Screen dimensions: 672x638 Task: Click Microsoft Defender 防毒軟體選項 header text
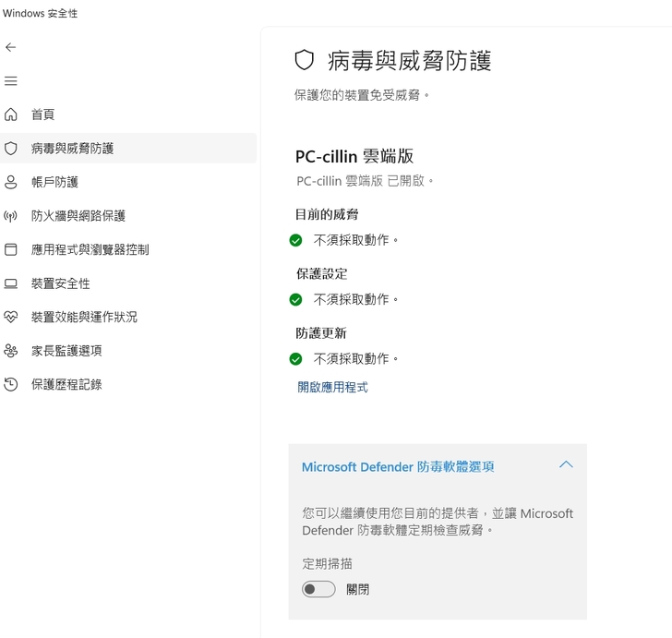tap(398, 467)
